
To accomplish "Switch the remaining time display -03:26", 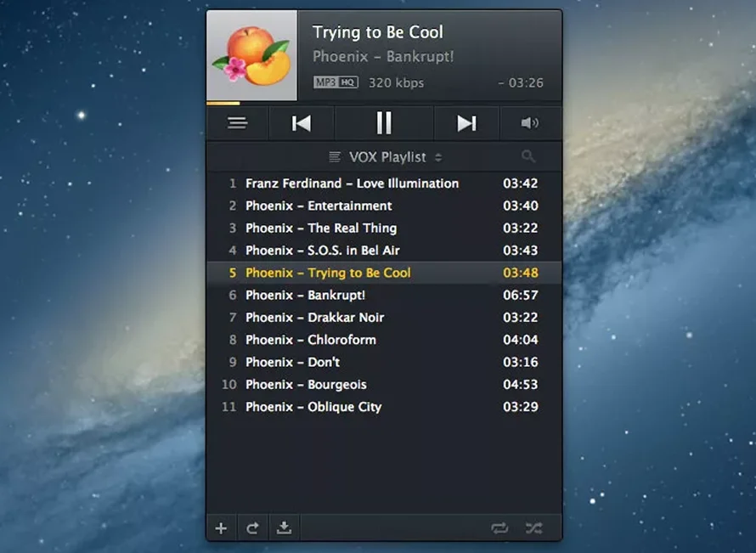I will (x=521, y=83).
